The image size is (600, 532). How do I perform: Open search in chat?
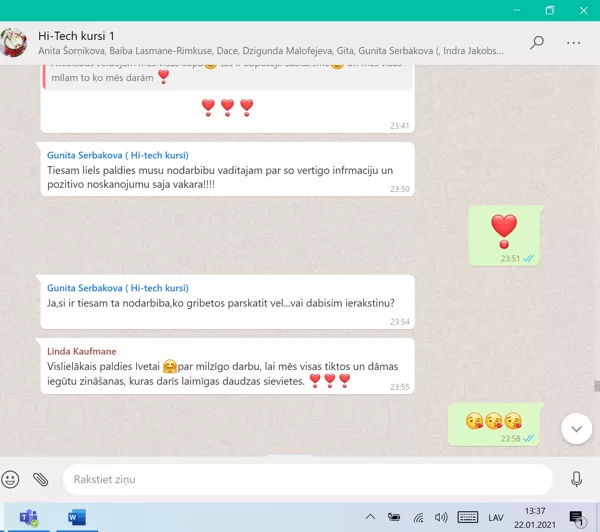coord(536,42)
